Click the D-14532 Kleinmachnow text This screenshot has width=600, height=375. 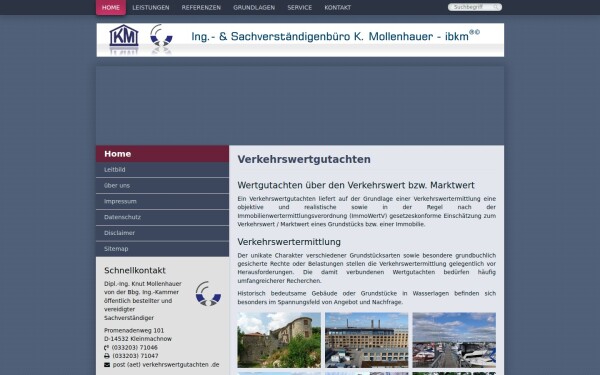pyautogui.click(x=138, y=339)
